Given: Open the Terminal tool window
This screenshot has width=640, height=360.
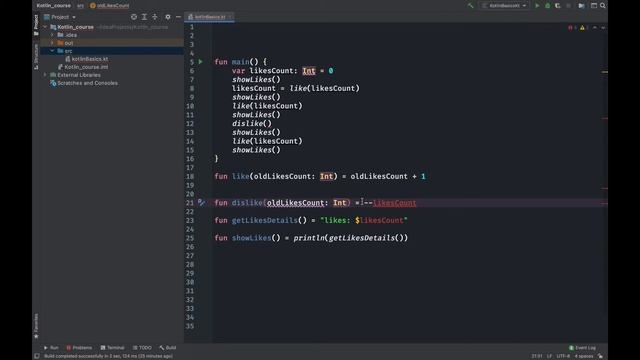Looking at the screenshot, I should 112,348.
